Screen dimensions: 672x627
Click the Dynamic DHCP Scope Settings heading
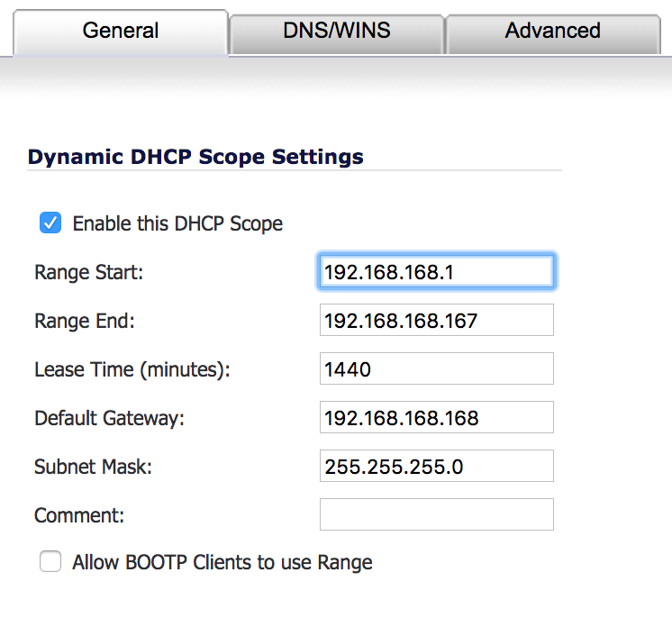pos(195,157)
